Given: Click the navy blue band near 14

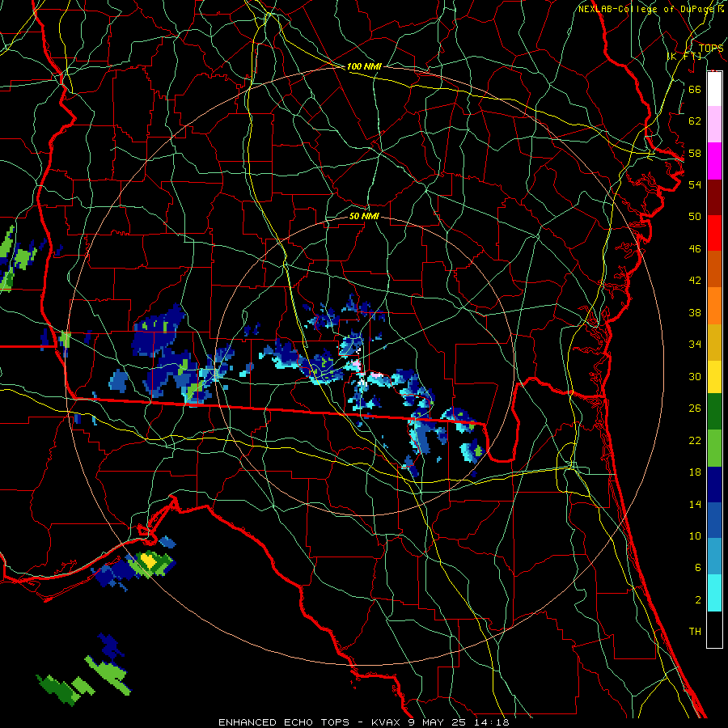Looking at the screenshot, I should click(714, 485).
